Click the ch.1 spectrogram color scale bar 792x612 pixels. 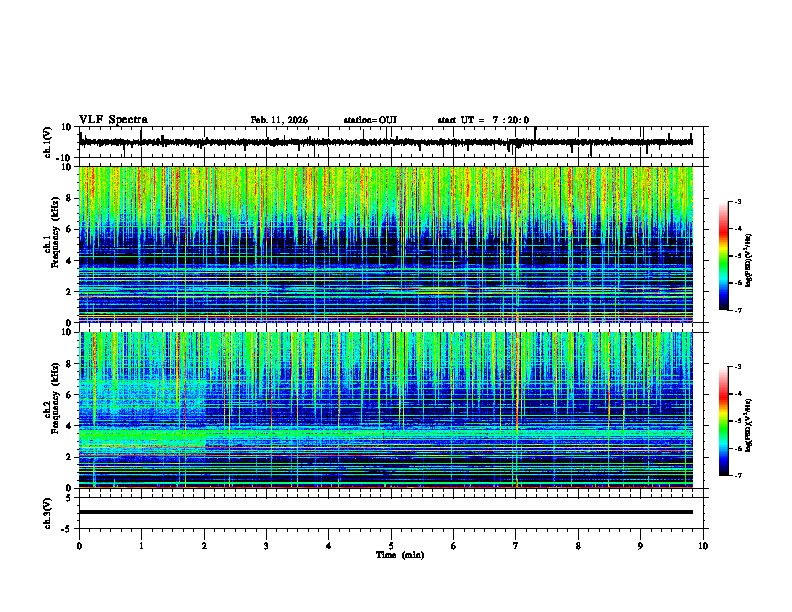point(724,256)
